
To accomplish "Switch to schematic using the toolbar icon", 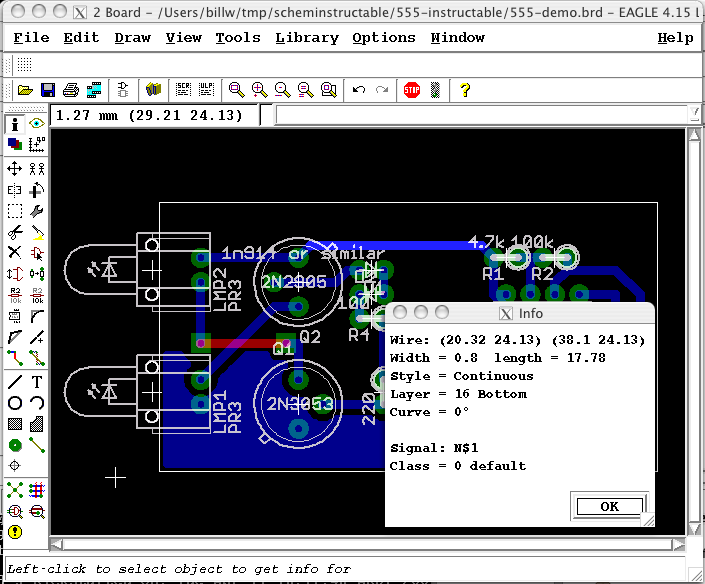I will [x=123, y=90].
